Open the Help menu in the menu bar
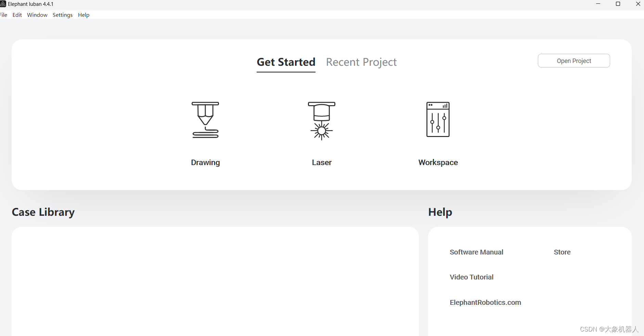This screenshot has height=336, width=644. 84,15
